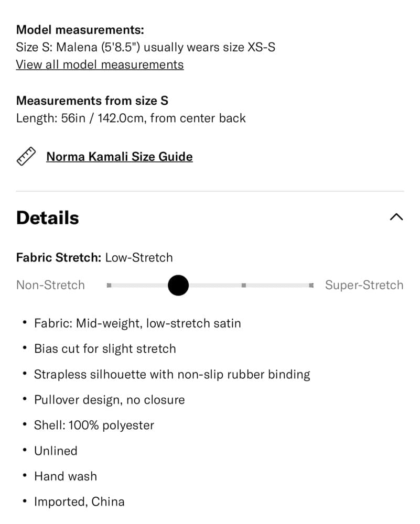Open the Norma Kamali Size Guide link
The image size is (420, 524).
pos(120,157)
